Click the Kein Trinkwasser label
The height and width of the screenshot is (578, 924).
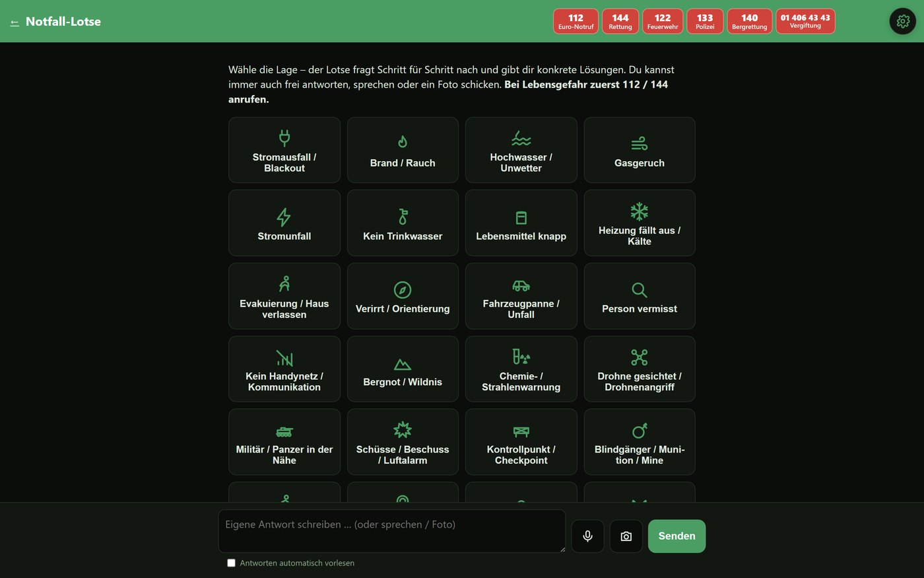coord(403,236)
